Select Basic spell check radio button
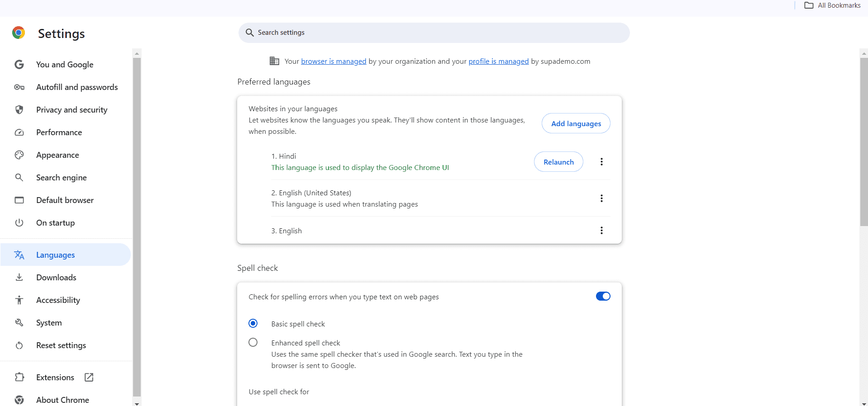 click(253, 323)
